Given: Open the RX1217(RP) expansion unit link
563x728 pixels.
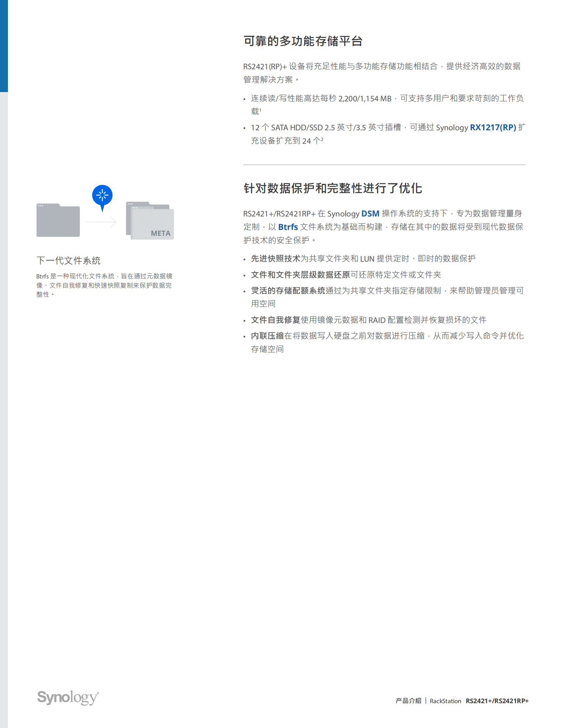Looking at the screenshot, I should (493, 128).
